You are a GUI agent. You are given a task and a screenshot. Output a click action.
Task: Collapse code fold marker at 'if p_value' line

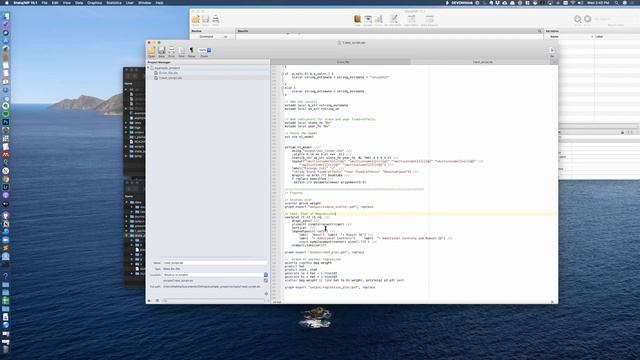click(282, 74)
